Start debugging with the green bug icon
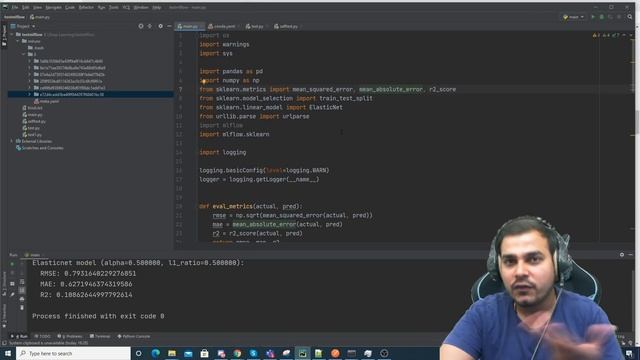Image resolution: width=640 pixels, height=360 pixels. point(602,17)
